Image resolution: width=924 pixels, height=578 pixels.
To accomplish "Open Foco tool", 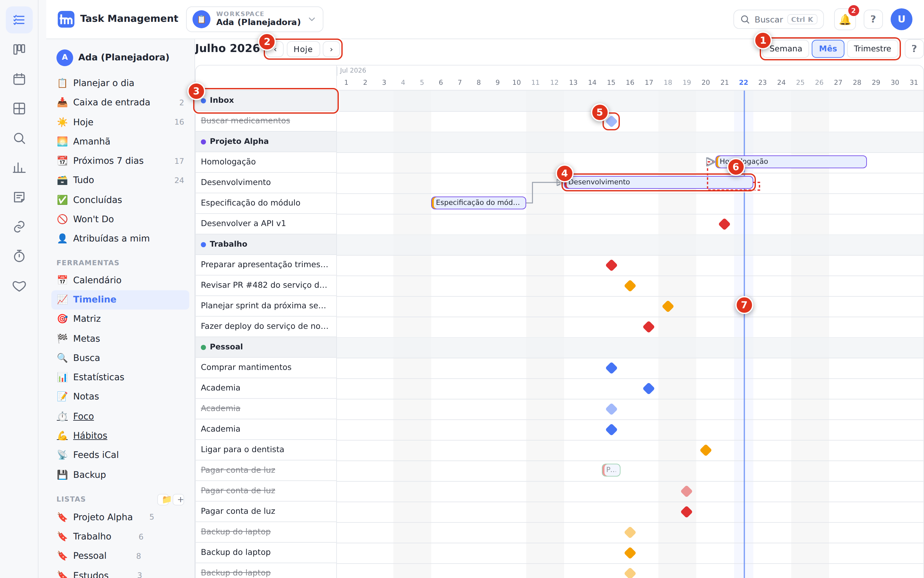I will tap(120, 416).
